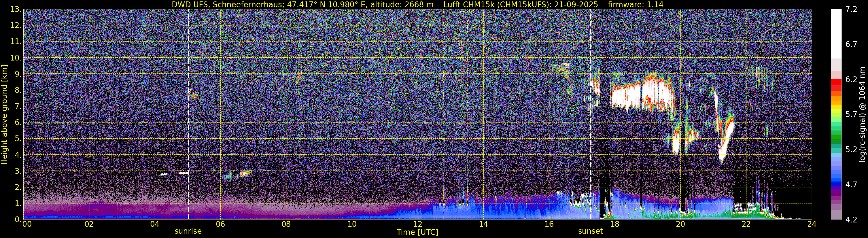Click the x-axis tick label '24'
Viewport: 868px width, 238px height.
coord(812,224)
